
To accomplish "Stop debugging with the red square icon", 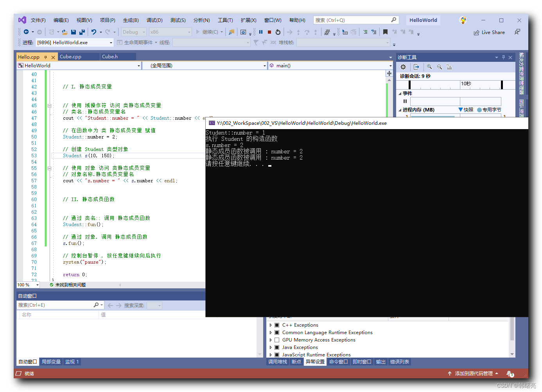I will pos(269,32).
